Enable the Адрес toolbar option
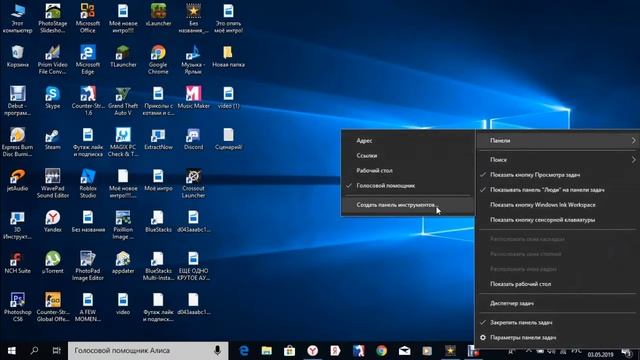The width and height of the screenshot is (640, 360). tap(407, 140)
